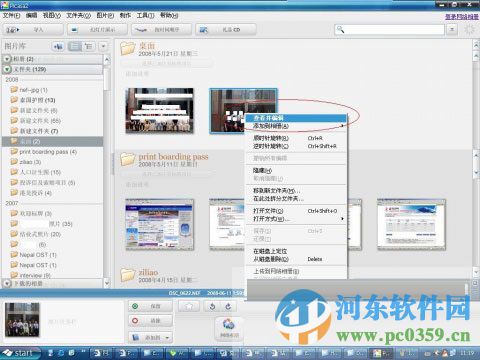Click the 'ziliao' folder heading in the photo area
The width and height of the screenshot is (480, 360).
pyautogui.click(x=148, y=272)
